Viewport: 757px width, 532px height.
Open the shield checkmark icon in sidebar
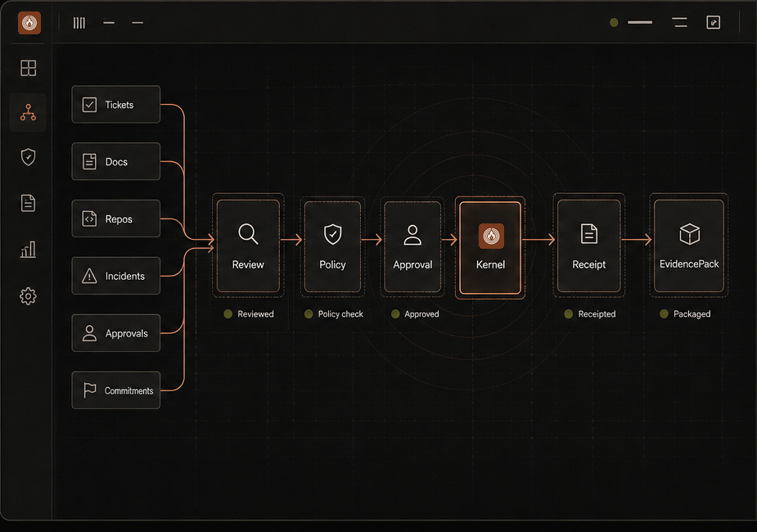pyautogui.click(x=28, y=157)
